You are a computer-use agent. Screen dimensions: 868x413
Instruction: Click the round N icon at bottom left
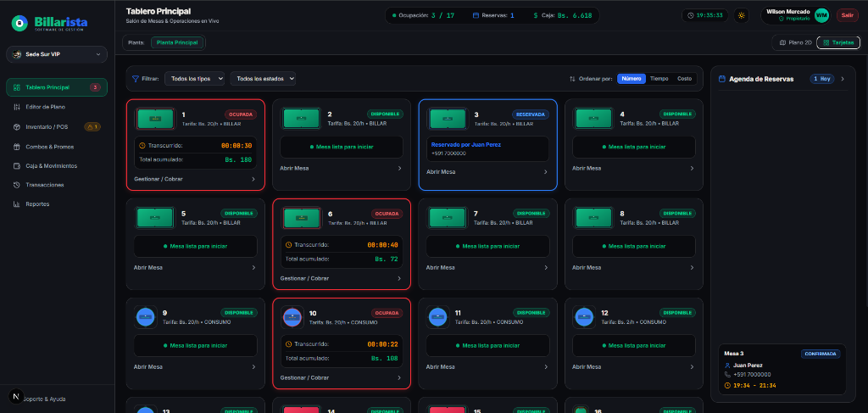click(15, 396)
